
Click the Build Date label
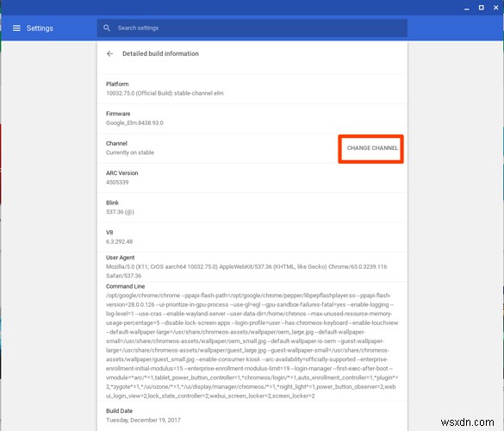119,410
